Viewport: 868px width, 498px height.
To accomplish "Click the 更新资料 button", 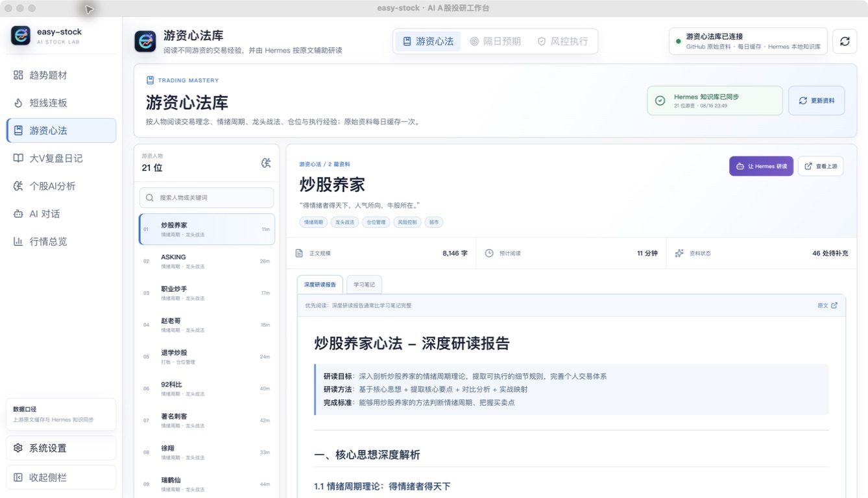I will tap(816, 101).
